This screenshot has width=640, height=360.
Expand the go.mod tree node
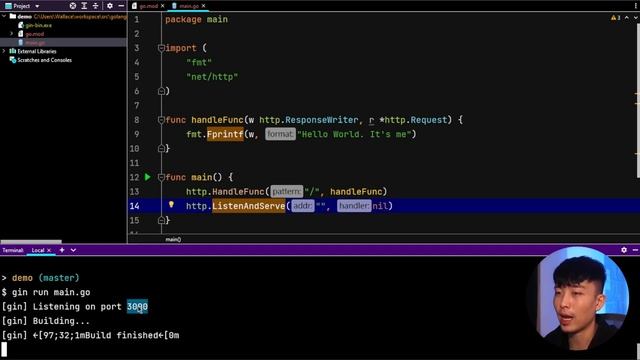(x=12, y=34)
